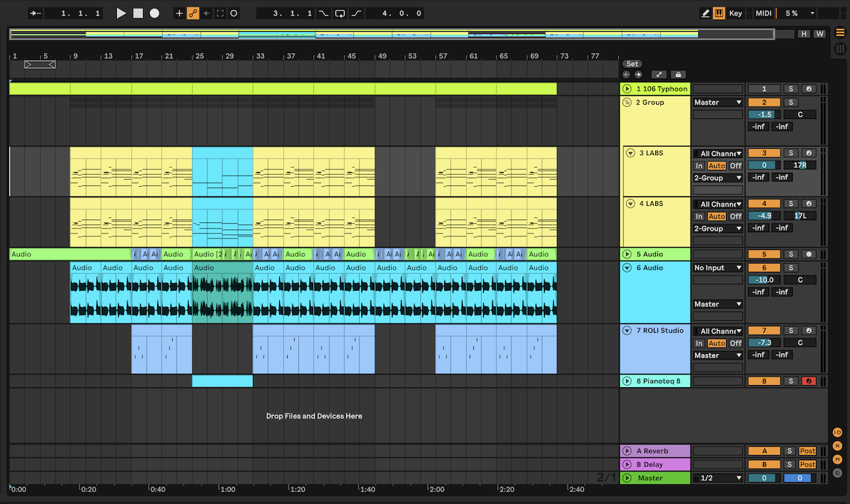Fold the 2 Group track
850x504 pixels.
[x=627, y=103]
